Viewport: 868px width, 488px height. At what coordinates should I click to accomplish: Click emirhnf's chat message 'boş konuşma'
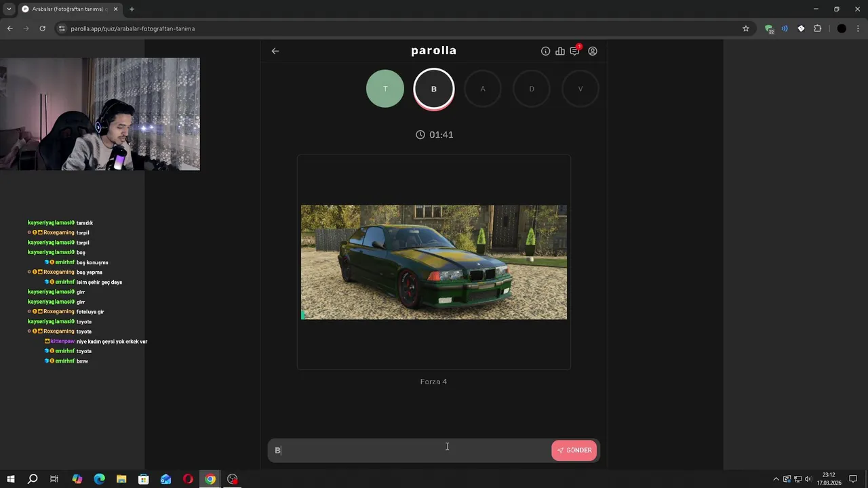tap(92, 262)
